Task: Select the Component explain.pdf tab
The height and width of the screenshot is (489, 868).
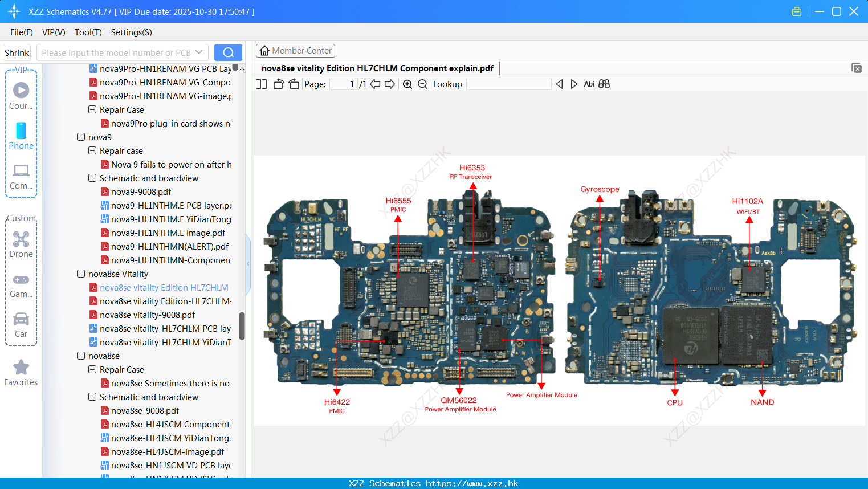Action: [x=377, y=68]
